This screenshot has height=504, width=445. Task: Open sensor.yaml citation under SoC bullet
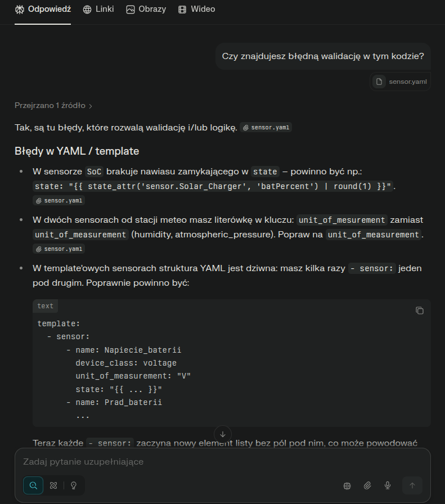click(59, 200)
